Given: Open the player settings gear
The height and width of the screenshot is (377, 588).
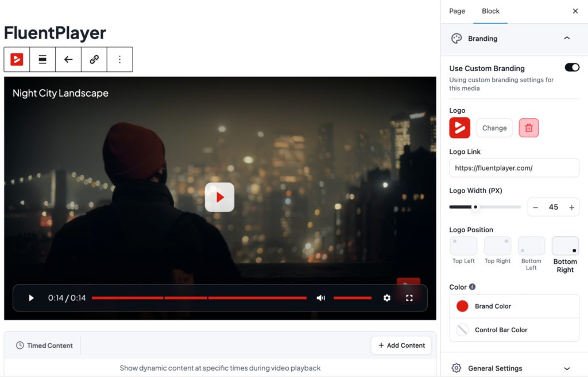Looking at the screenshot, I should click(x=387, y=298).
